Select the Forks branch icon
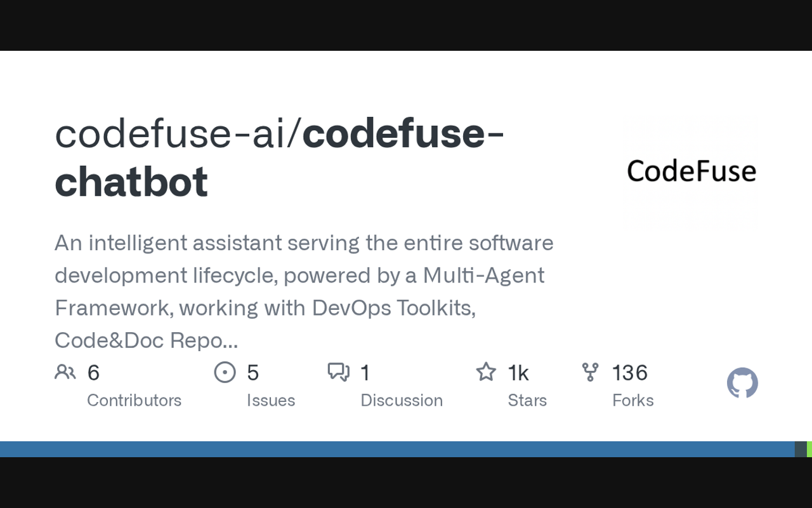Screen dimensions: 812x508 pos(590,372)
